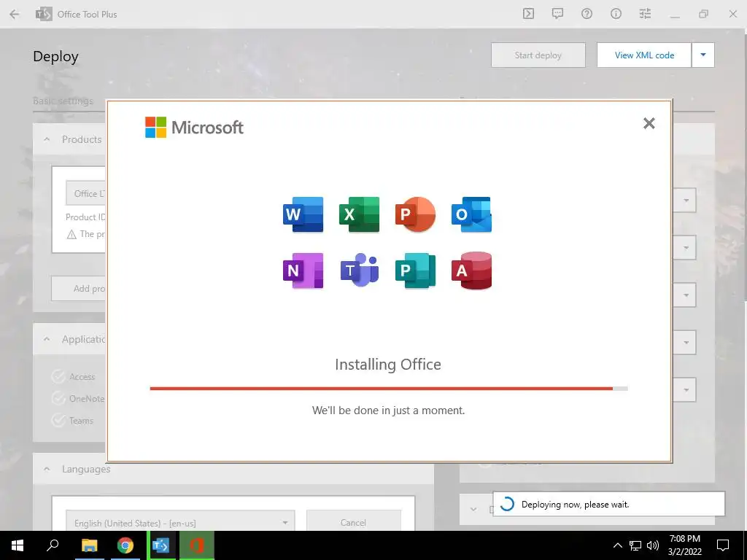Screen dimensions: 747x560
Task: Open taskbar search magnifier
Action: pos(53,545)
